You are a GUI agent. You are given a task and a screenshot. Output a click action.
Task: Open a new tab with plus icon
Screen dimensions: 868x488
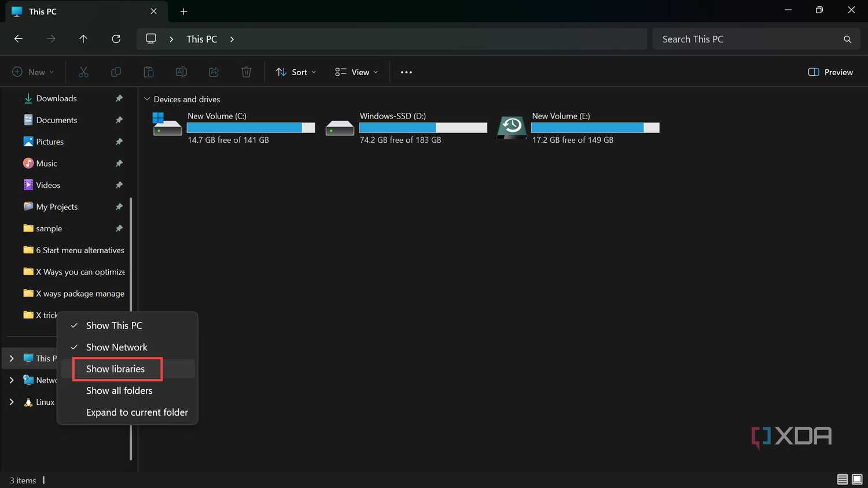pos(183,12)
